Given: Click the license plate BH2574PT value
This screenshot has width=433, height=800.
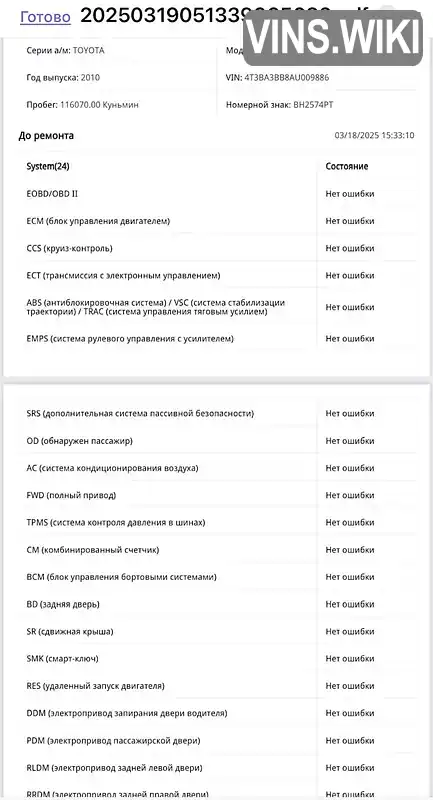Looking at the screenshot, I should [313, 105].
